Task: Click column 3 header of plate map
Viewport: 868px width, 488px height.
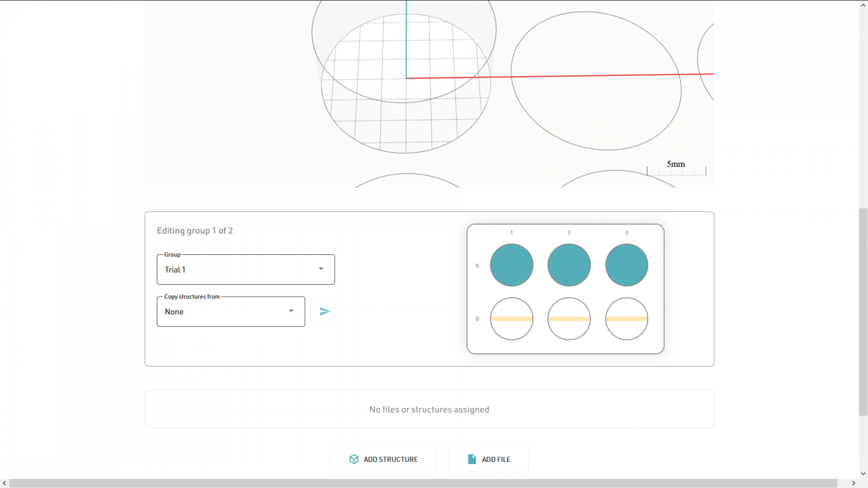Action: [x=627, y=233]
